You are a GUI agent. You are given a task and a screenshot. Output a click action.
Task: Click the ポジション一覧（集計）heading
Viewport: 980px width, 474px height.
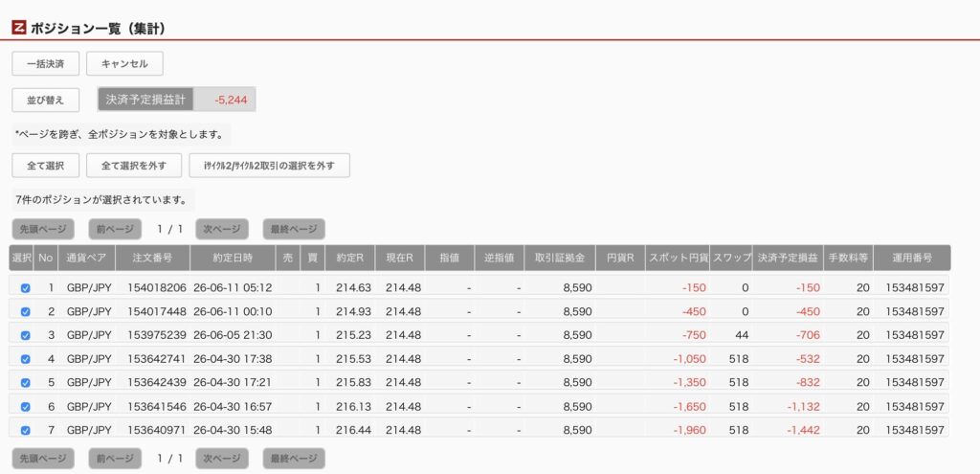coord(98,29)
